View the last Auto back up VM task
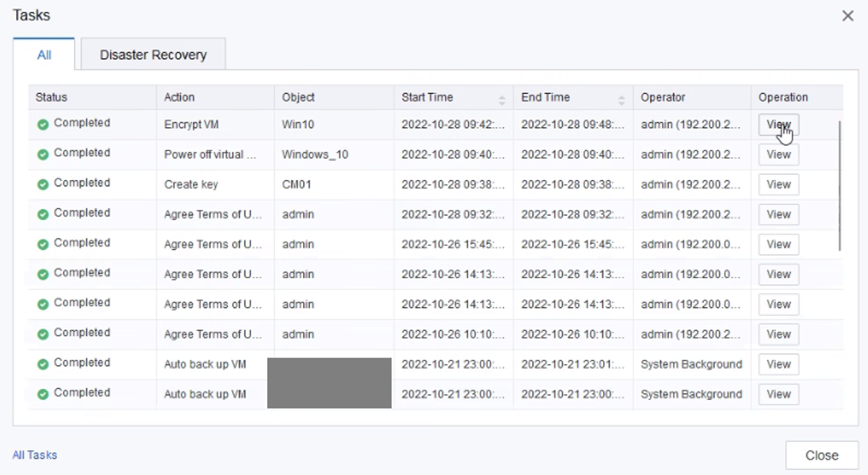 pyautogui.click(x=778, y=394)
